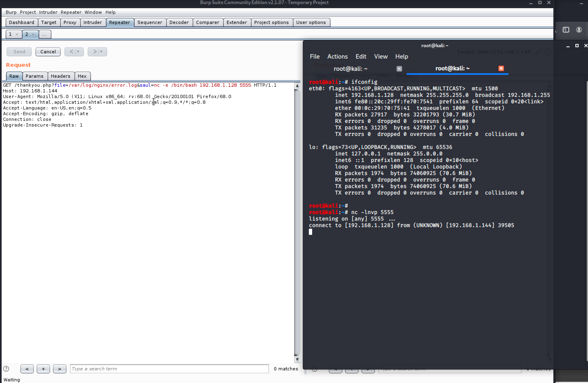Click the request search term field
The height and width of the screenshot is (383, 588).
(169, 369)
